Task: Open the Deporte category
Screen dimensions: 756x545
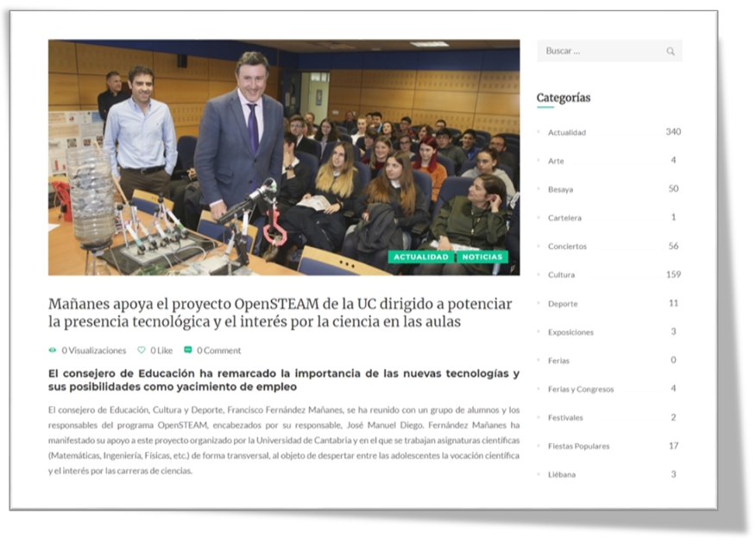Action: click(563, 304)
